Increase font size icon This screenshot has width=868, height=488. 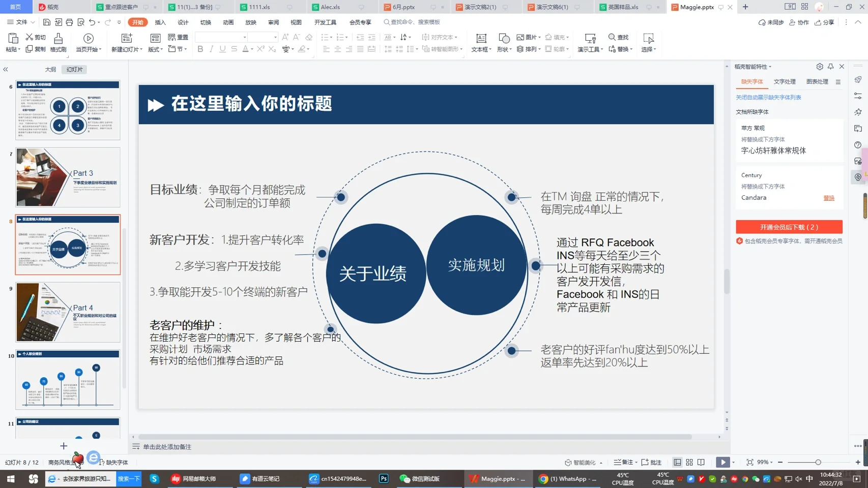285,37
